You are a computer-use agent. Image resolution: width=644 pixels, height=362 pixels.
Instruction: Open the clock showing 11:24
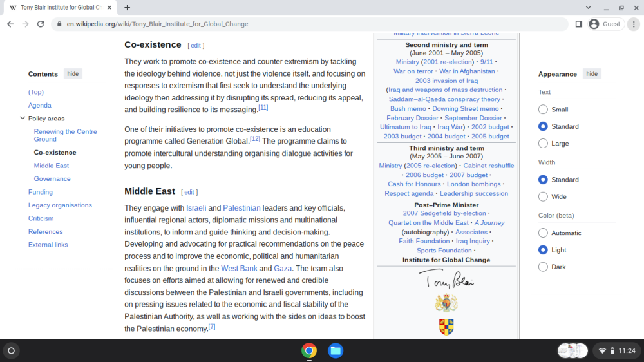coord(627,350)
